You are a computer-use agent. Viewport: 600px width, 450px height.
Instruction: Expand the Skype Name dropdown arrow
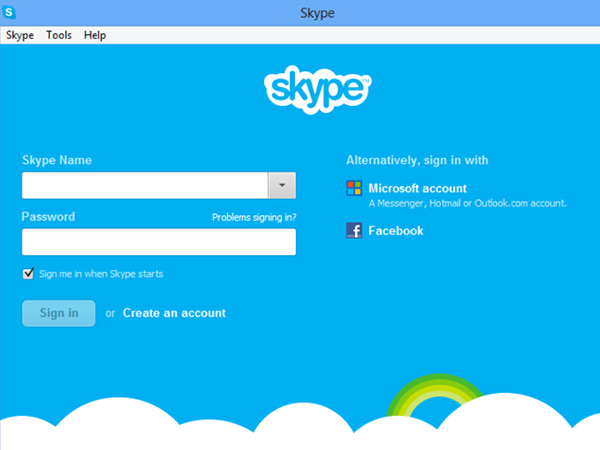[282, 186]
